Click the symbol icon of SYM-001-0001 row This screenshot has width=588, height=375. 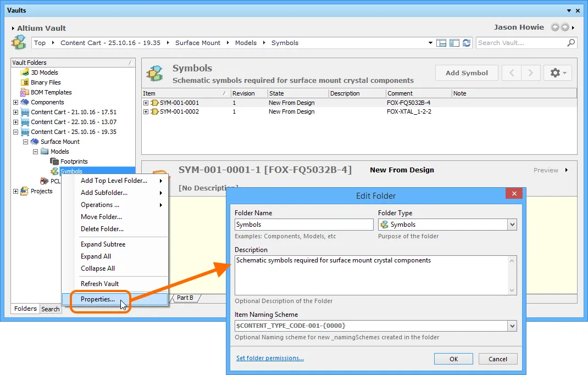154,103
